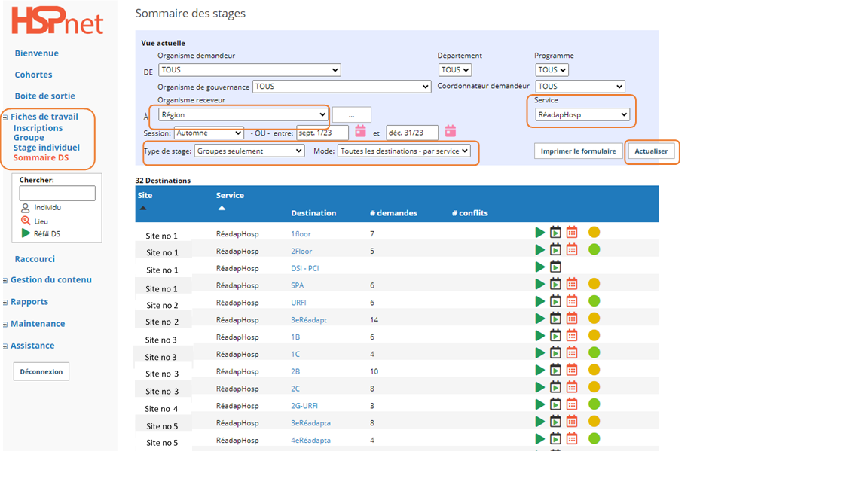This screenshot has width=868, height=488.
Task: Click the green play icon for SPA row
Action: [540, 285]
